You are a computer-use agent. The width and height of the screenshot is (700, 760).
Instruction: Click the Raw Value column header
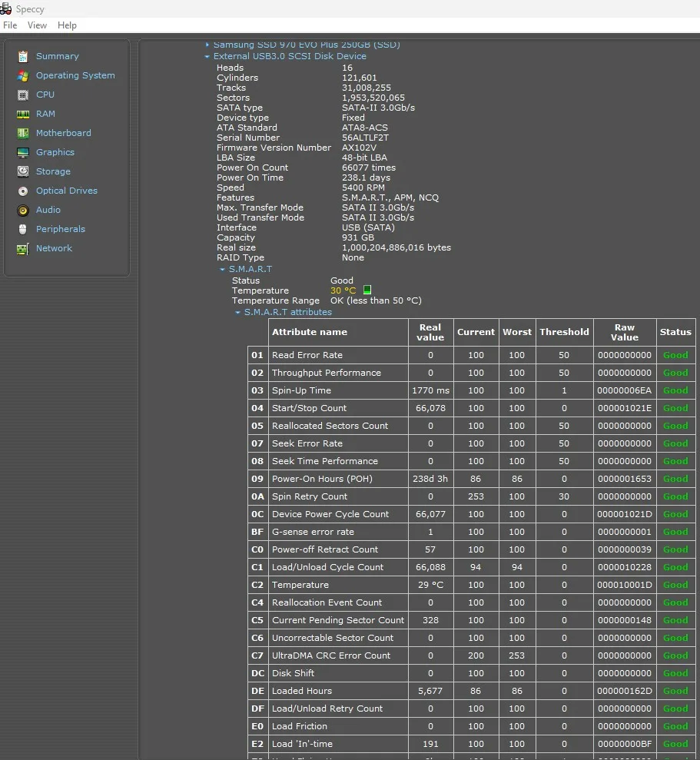coord(625,332)
